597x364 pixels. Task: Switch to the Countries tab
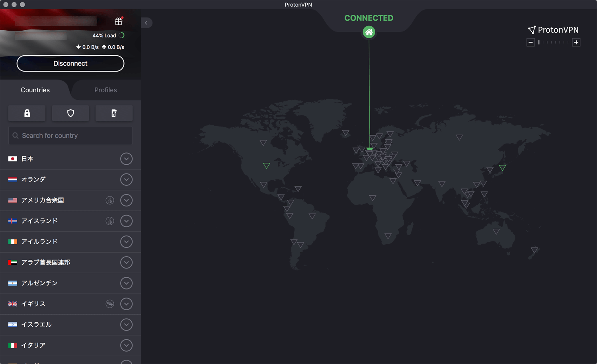[35, 90]
